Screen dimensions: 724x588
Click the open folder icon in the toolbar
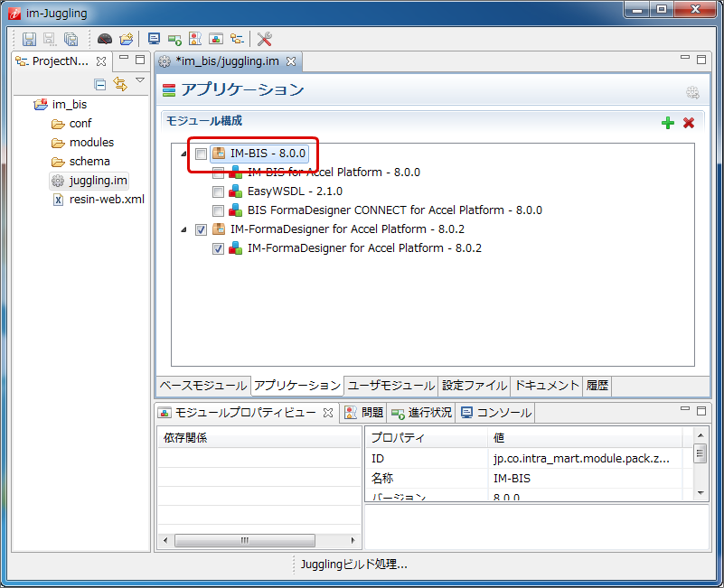coord(126,39)
